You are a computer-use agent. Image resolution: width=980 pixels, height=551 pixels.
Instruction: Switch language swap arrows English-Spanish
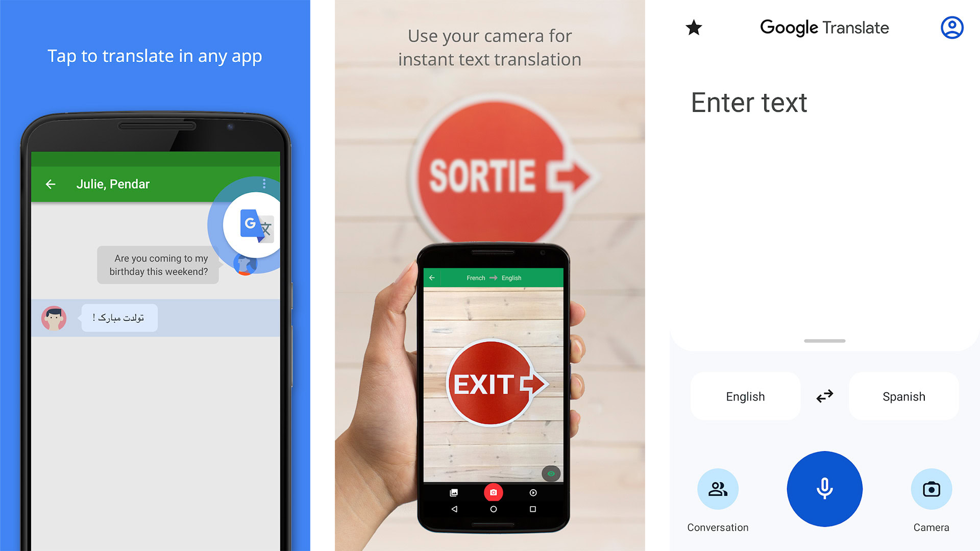pos(824,395)
